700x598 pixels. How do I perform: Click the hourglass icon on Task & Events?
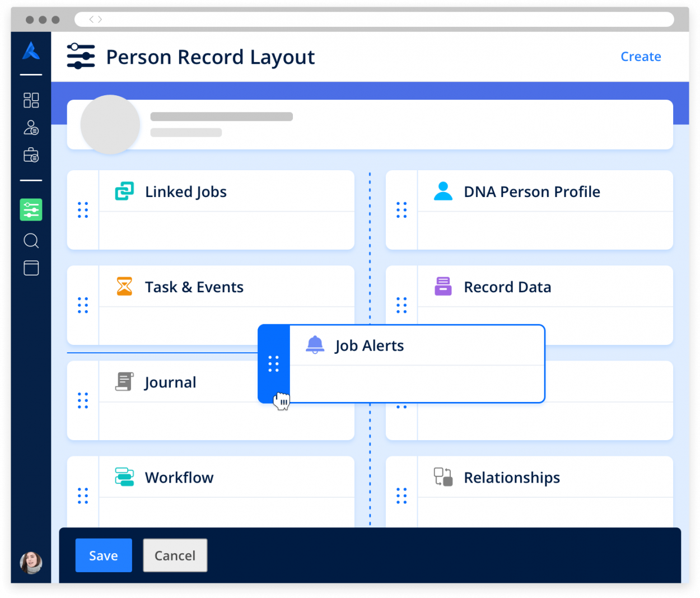[x=124, y=286]
